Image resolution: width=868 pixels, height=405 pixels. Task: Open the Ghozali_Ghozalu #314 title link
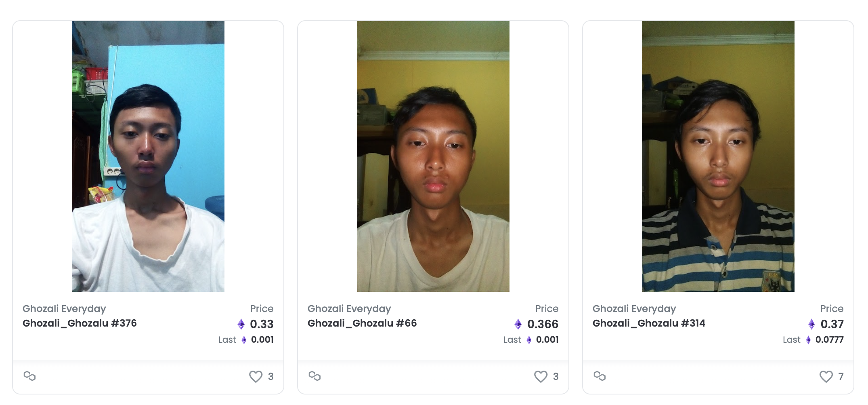tap(649, 323)
